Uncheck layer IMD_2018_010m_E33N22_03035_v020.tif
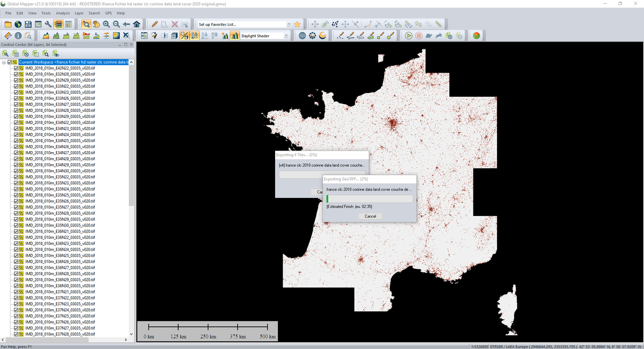The image size is (644, 349). click(x=16, y=86)
